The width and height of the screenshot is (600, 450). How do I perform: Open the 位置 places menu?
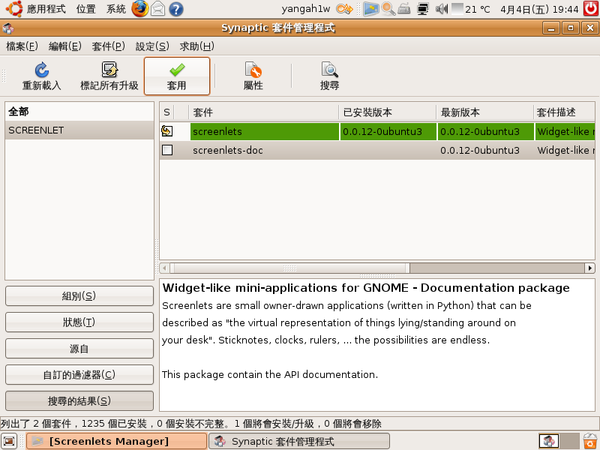point(86,9)
